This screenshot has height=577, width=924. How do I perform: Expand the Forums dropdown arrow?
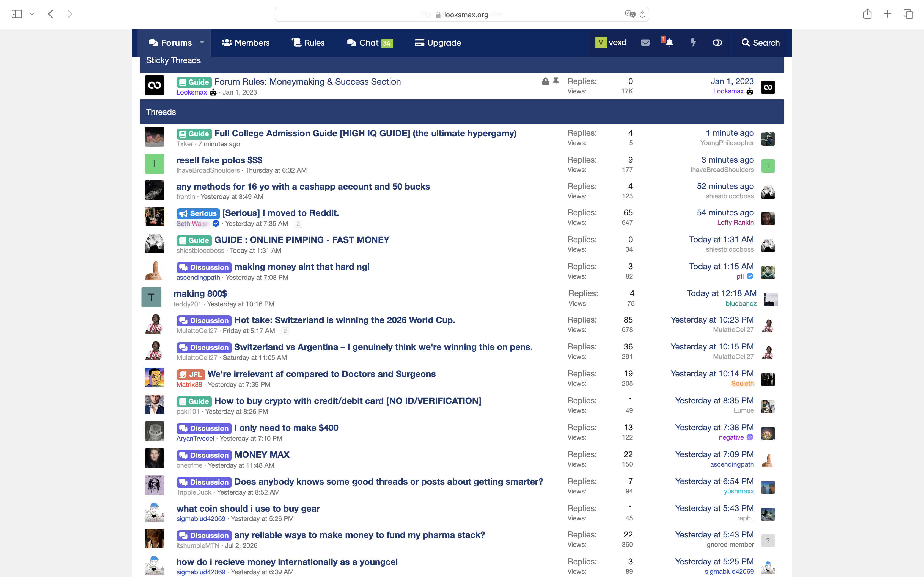pyautogui.click(x=202, y=42)
